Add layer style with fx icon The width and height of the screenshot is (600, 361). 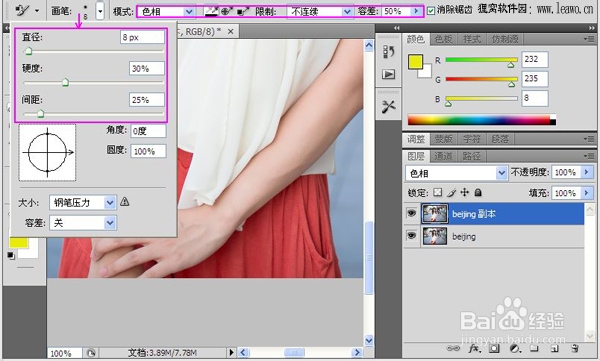point(474,348)
